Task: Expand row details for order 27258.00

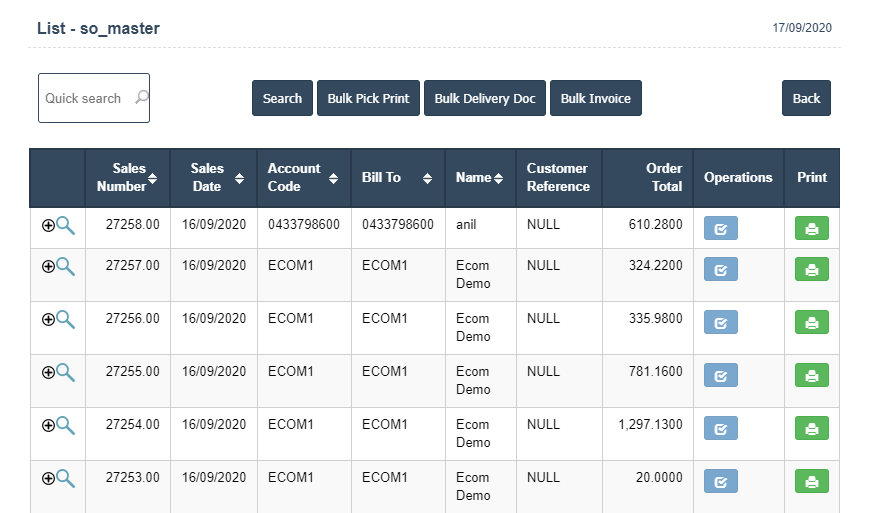Action: [x=48, y=226]
